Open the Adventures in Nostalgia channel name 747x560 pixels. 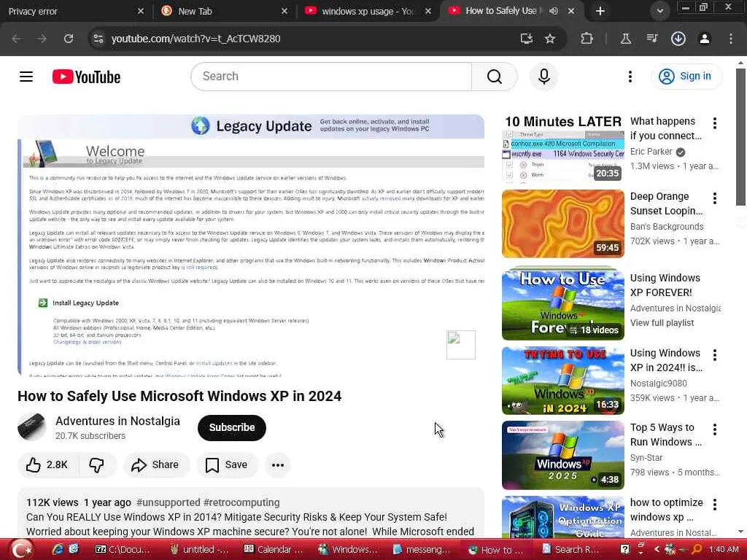[117, 421]
